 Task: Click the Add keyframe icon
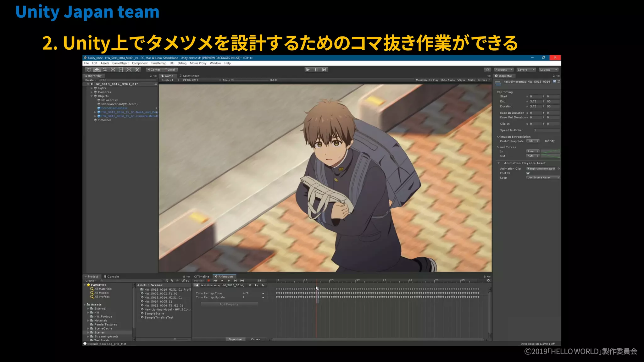click(256, 285)
